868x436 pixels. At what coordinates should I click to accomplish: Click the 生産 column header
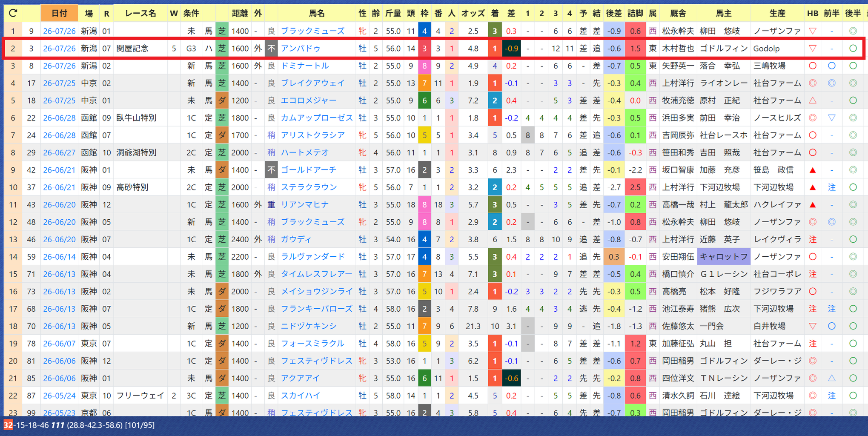(x=777, y=13)
